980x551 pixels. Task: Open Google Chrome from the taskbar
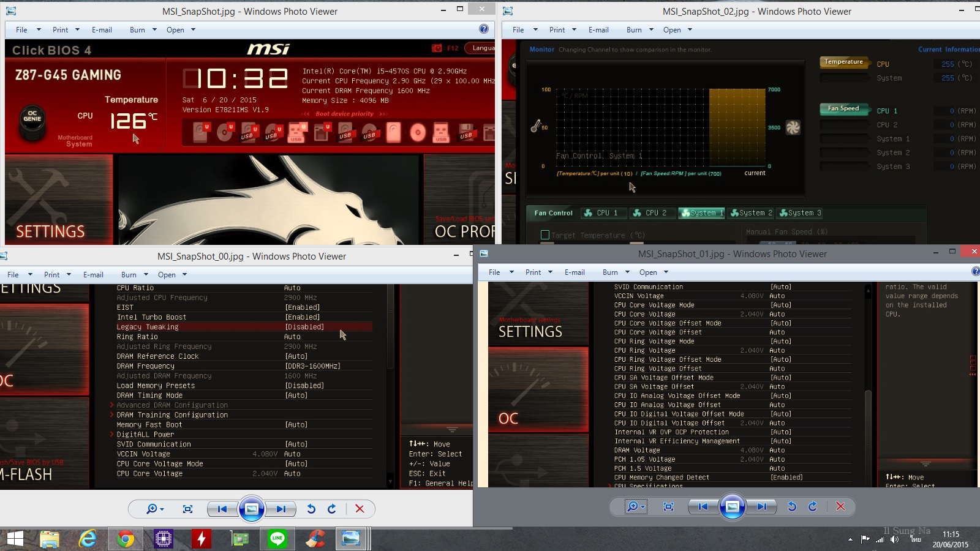point(126,539)
